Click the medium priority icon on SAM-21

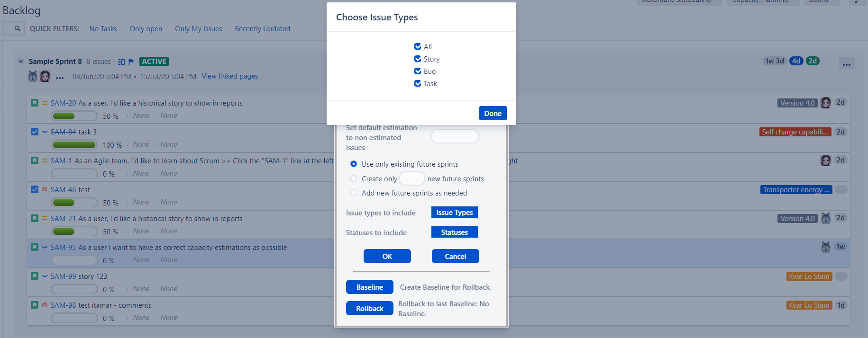[x=45, y=218]
